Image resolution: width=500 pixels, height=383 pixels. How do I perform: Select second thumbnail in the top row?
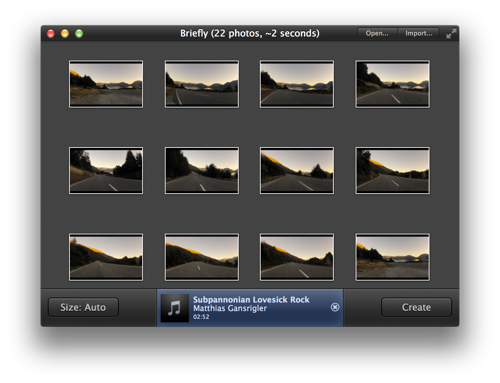pos(202,84)
